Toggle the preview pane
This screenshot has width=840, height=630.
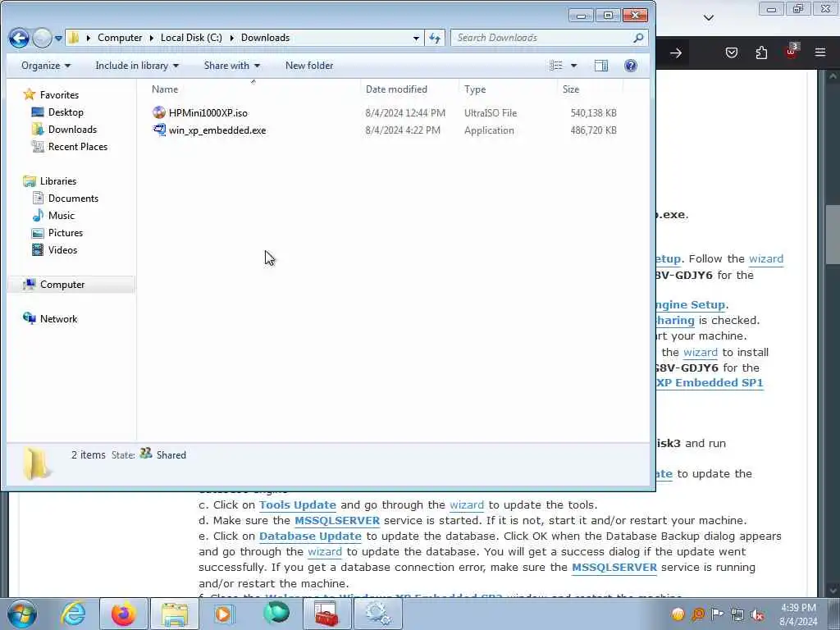[601, 66]
